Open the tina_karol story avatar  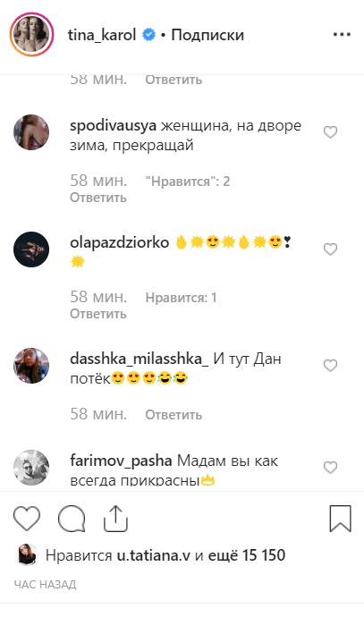point(31,35)
